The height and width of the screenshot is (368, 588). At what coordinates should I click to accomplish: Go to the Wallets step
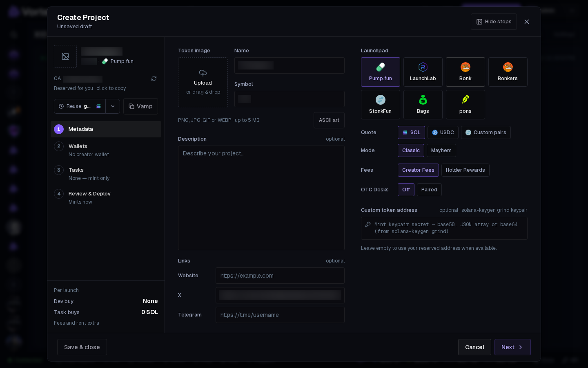click(106, 150)
